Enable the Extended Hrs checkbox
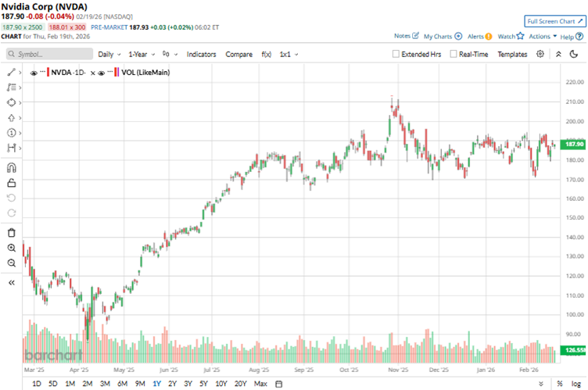 click(397, 55)
